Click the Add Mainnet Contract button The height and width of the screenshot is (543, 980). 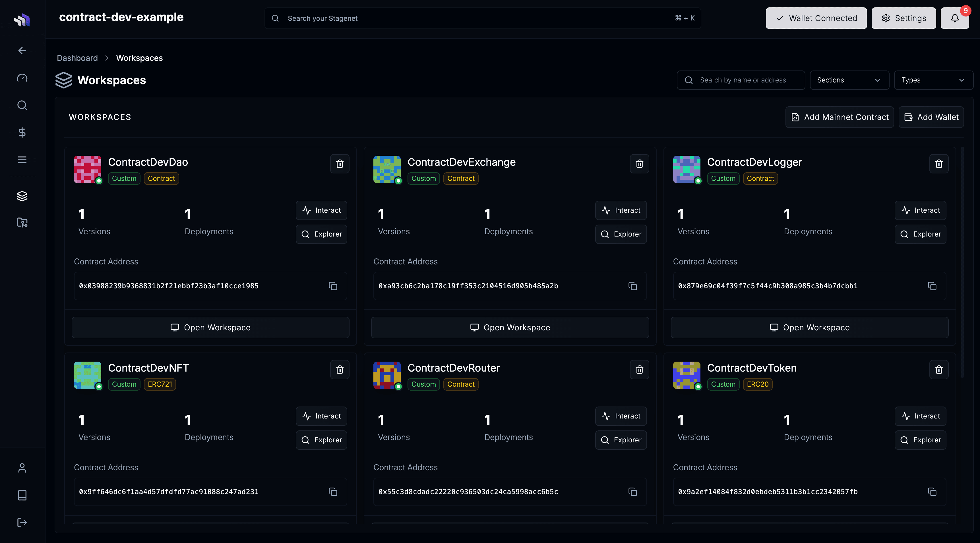839,117
